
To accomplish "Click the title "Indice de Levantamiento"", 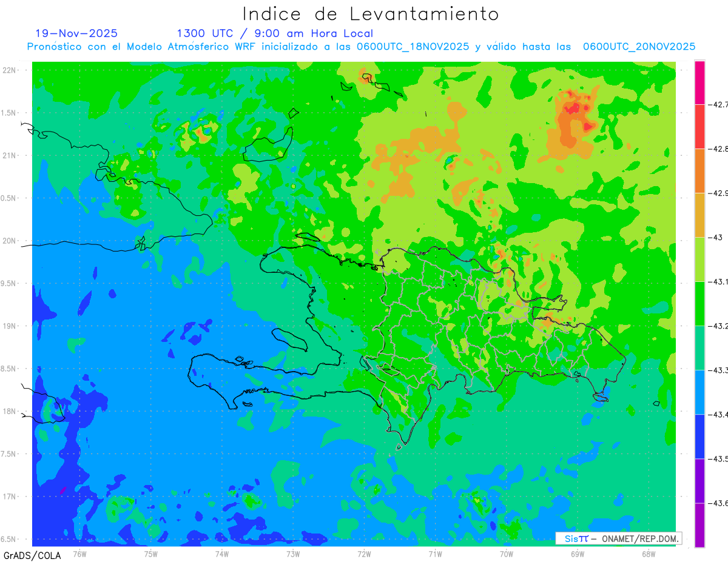I will 371,14.
